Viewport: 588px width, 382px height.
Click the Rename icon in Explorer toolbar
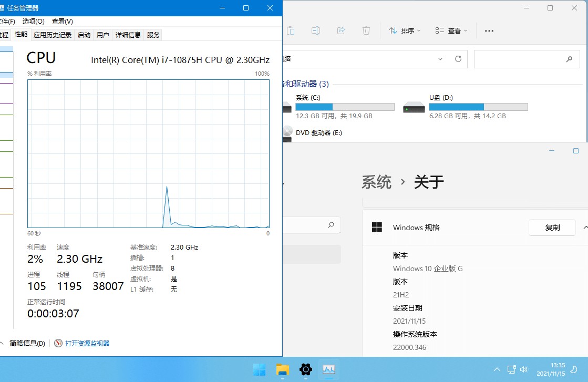pos(316,30)
